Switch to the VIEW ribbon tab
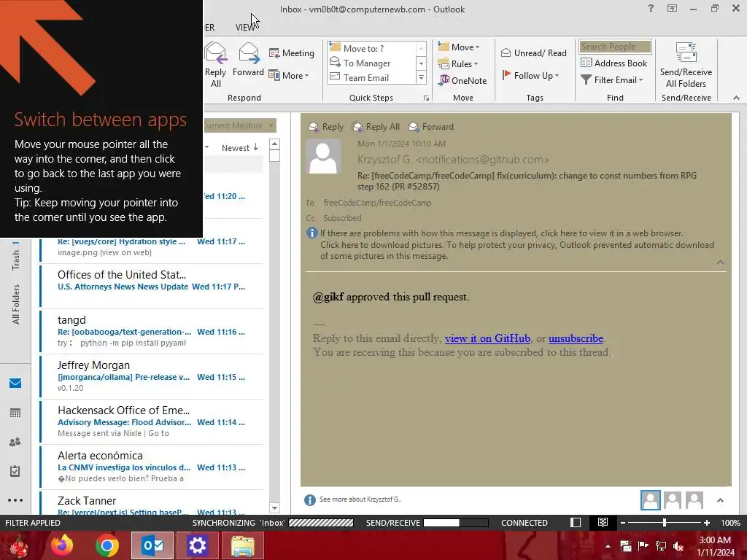 (x=246, y=28)
